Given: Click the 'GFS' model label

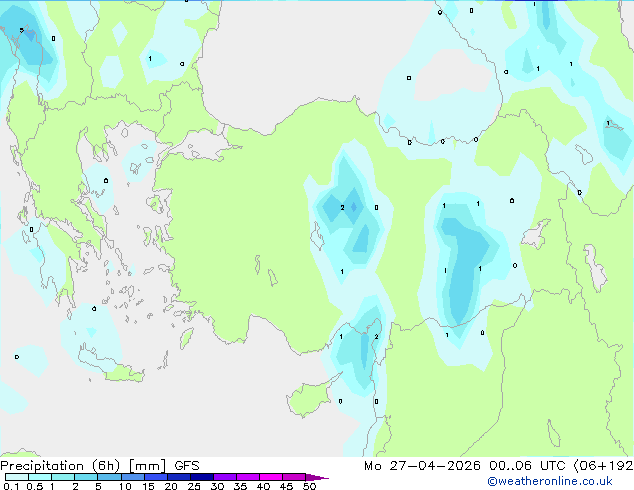Looking at the screenshot, I should 187,466.
